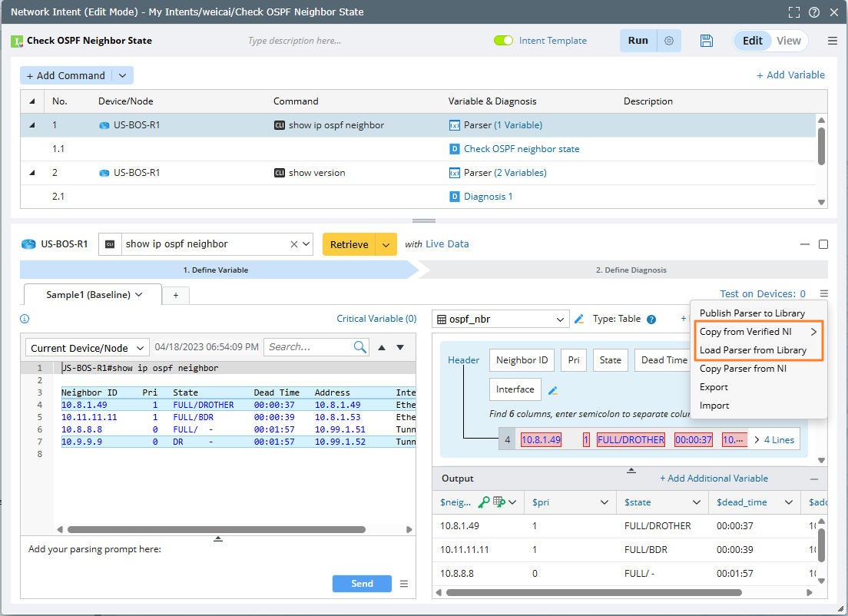Click the Send button

point(362,584)
